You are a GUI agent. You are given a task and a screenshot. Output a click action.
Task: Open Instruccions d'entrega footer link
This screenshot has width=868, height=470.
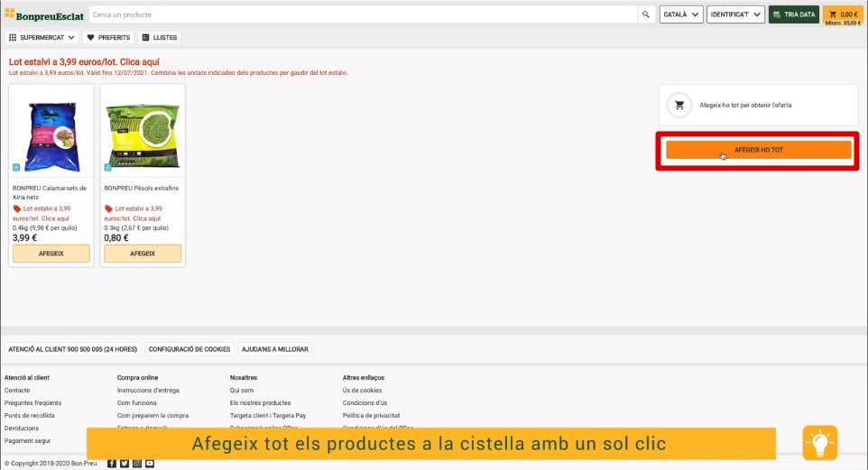pos(148,391)
